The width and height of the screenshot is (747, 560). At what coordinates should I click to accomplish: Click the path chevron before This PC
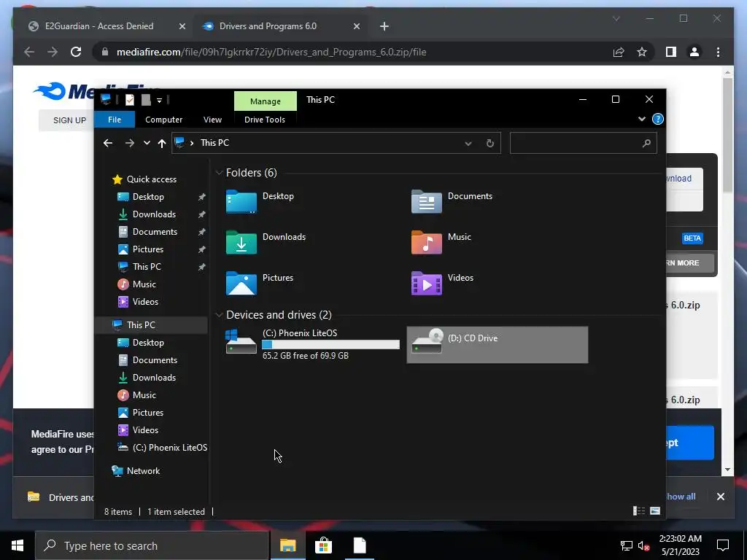(192, 143)
